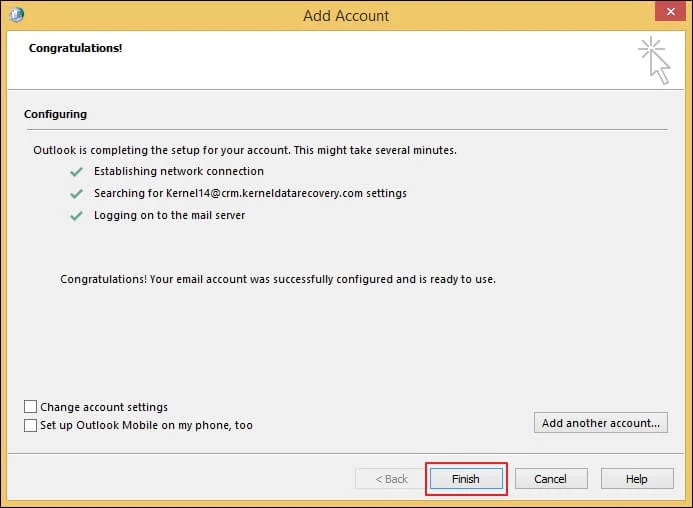
Task: Click the cursor sparkle icon in header
Action: pyautogui.click(x=654, y=59)
